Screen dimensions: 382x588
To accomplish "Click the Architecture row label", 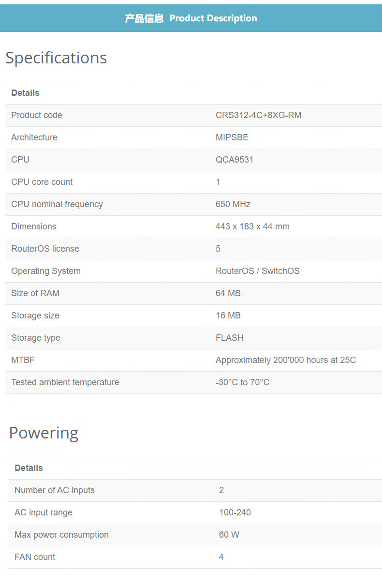I will tap(34, 137).
